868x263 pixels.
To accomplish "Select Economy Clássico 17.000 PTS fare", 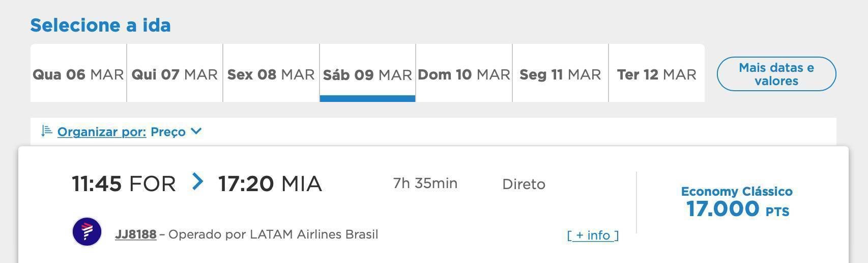I will click(737, 202).
